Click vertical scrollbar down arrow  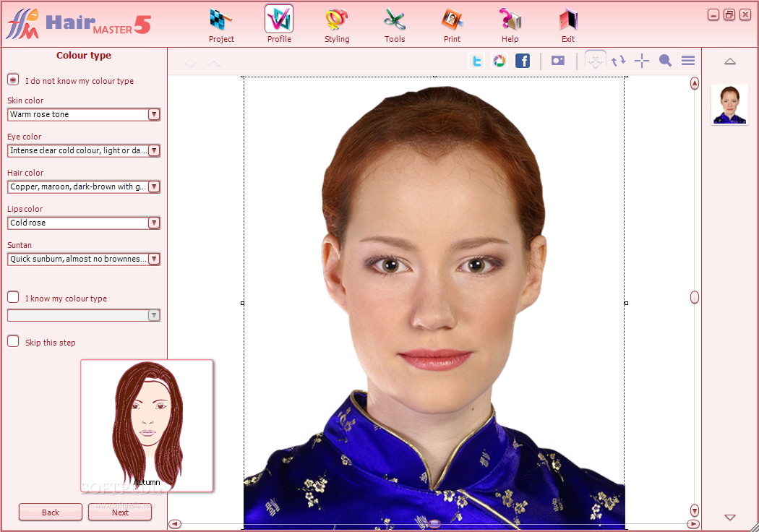coord(695,510)
